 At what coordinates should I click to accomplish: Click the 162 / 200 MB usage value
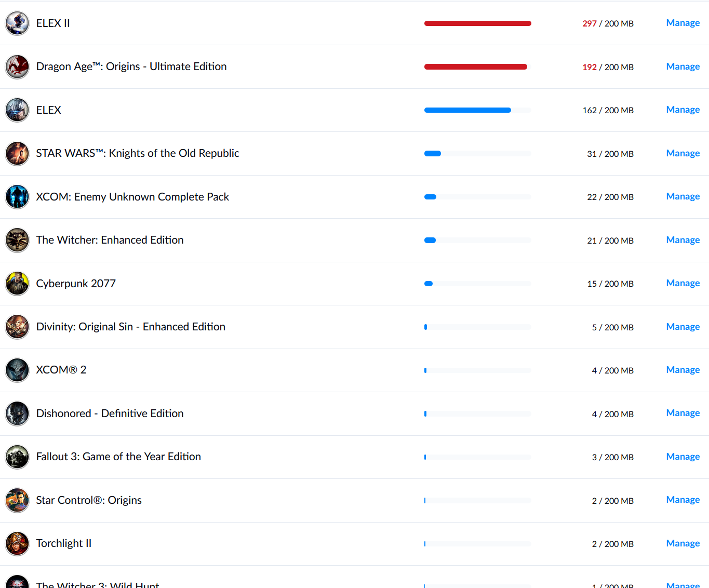coord(608,111)
